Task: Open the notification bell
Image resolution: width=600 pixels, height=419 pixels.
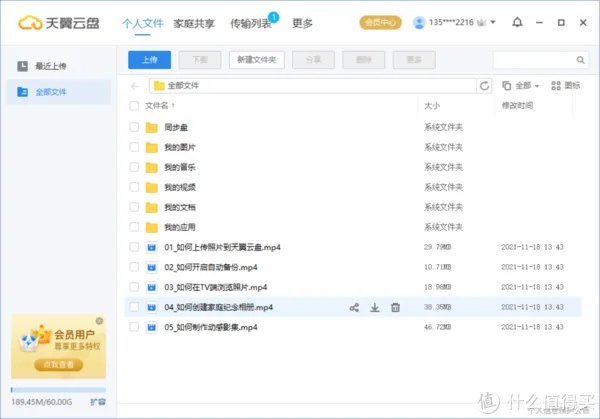Action: point(517,23)
